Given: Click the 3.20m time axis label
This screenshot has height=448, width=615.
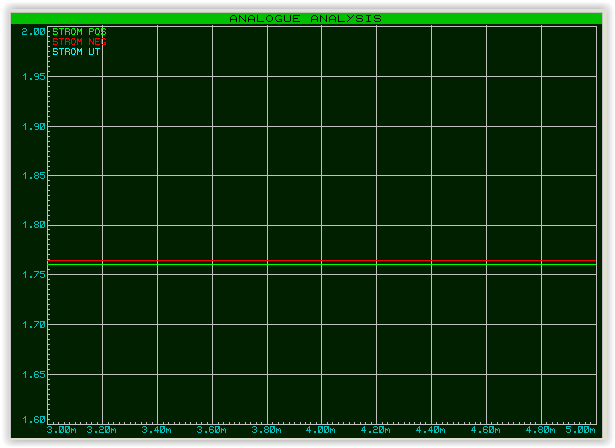Looking at the screenshot, I should [102, 430].
